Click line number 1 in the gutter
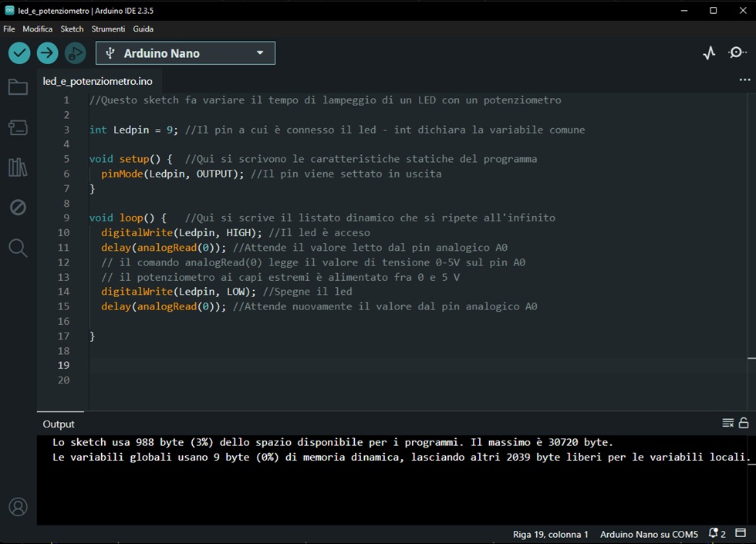756x544 pixels. 66,100
